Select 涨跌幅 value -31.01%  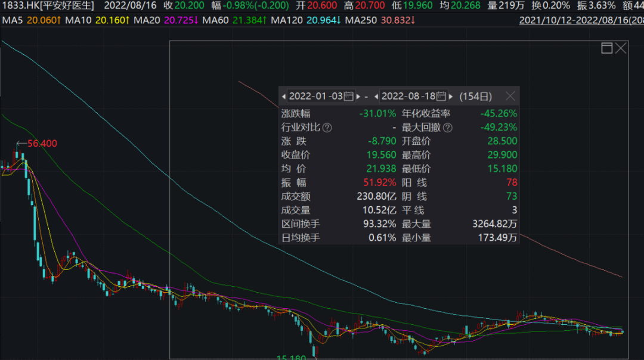pyautogui.click(x=377, y=114)
